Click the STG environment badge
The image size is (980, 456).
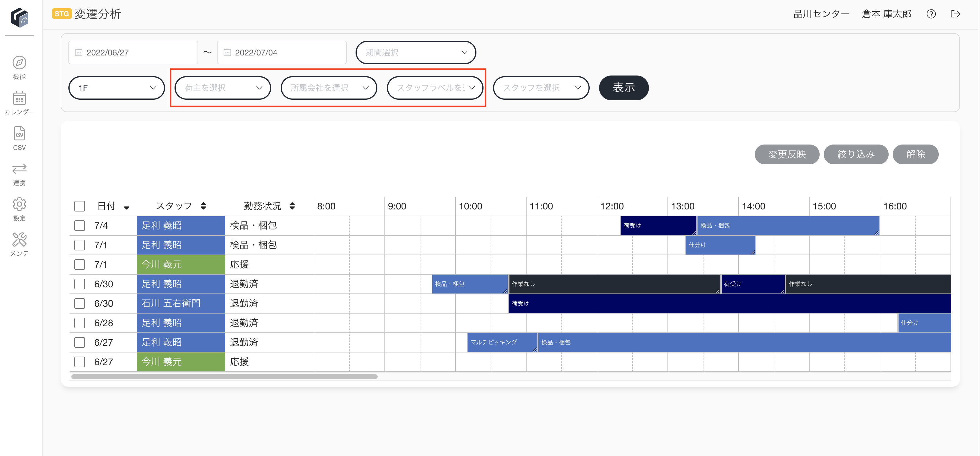coord(62,14)
